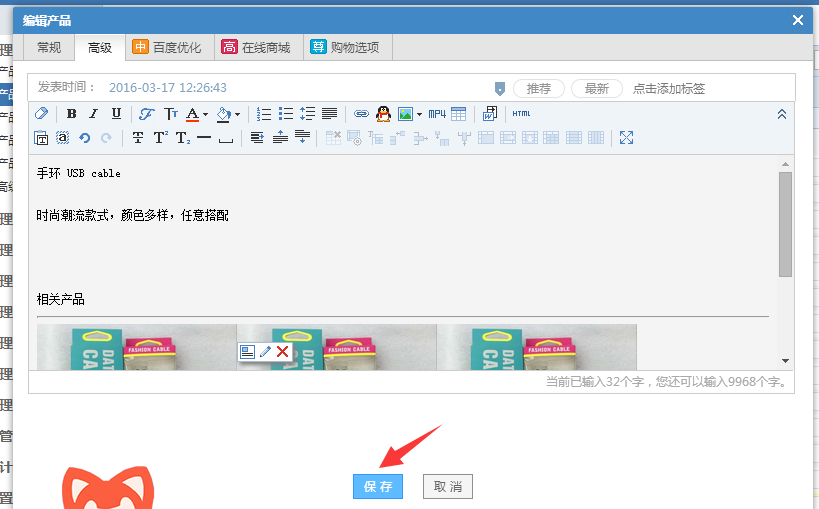
Task: Insert a table into editor
Action: pyautogui.click(x=459, y=114)
